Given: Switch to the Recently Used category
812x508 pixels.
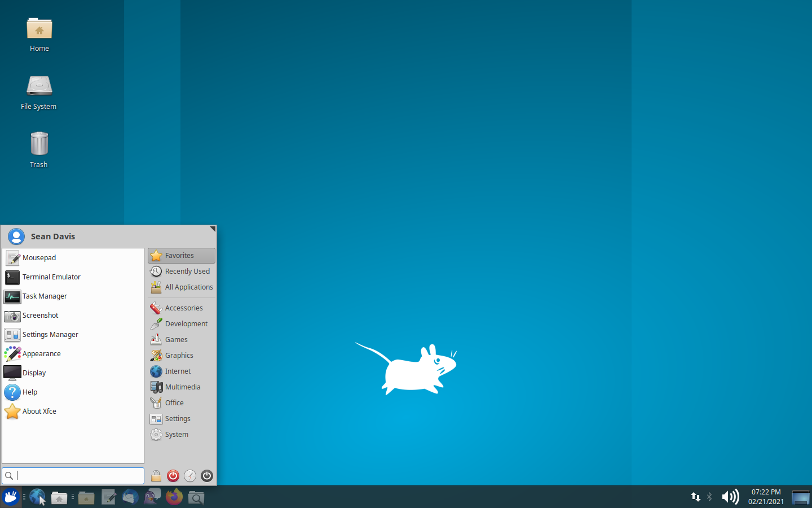Looking at the screenshot, I should tap(186, 271).
